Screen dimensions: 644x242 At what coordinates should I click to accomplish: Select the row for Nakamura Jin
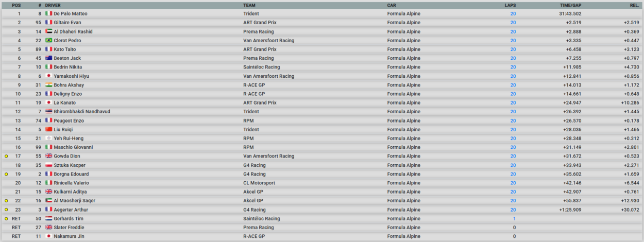(x=322, y=236)
